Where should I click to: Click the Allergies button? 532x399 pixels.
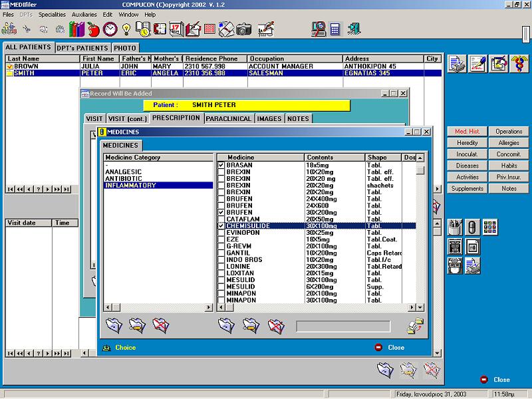tap(509, 143)
